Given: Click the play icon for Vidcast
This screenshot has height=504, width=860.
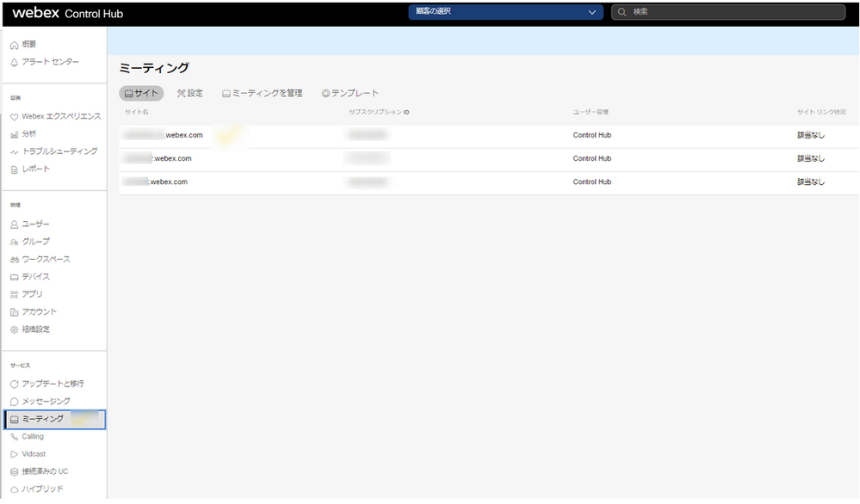Looking at the screenshot, I should (x=15, y=455).
